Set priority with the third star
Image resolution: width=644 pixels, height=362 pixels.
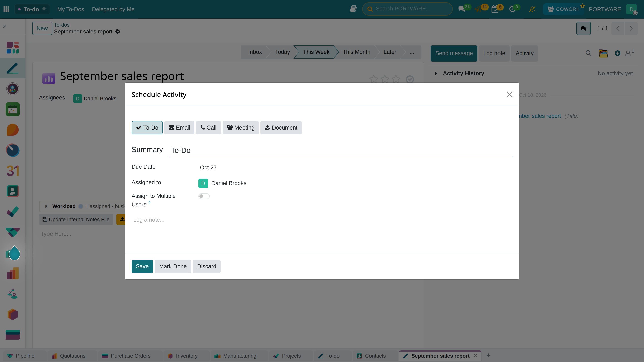pyautogui.click(x=396, y=79)
